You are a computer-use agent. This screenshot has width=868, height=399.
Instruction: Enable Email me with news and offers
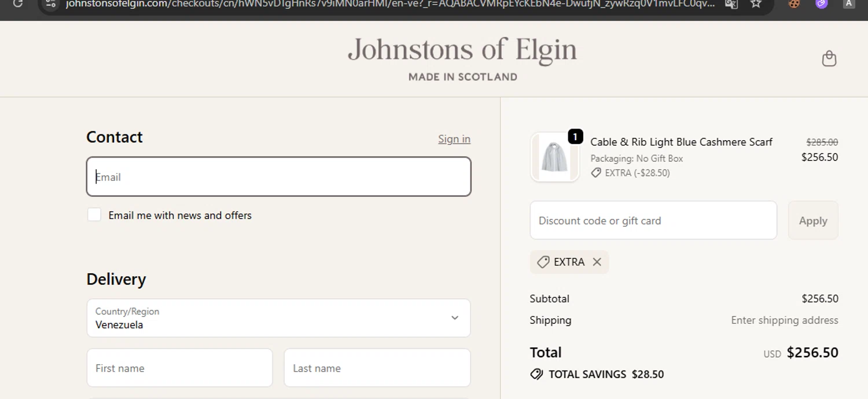click(x=94, y=215)
